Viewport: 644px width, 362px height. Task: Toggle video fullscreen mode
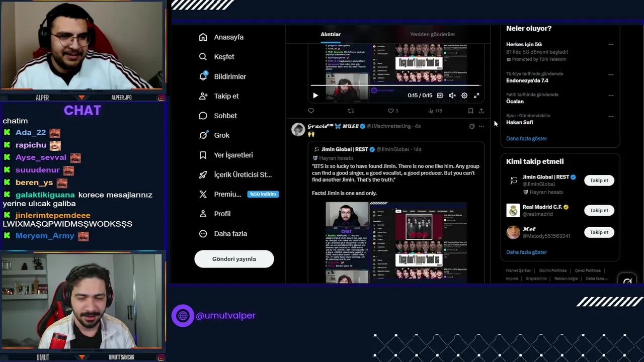click(x=476, y=96)
